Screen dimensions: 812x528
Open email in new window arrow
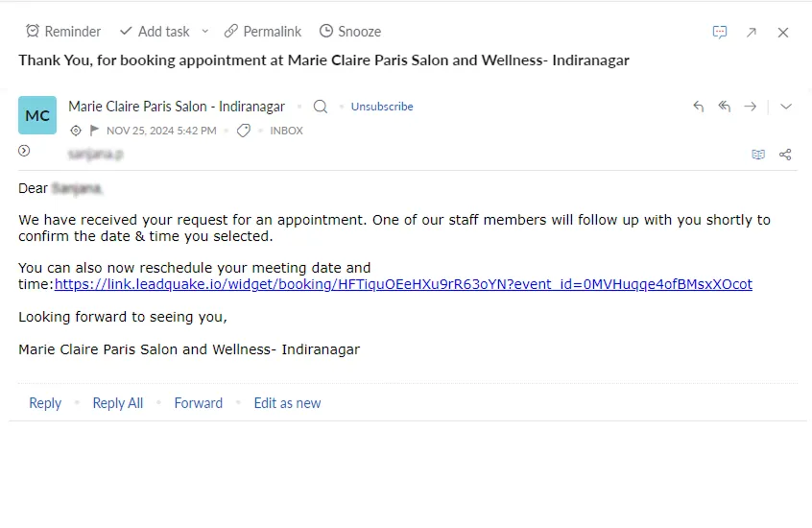click(x=752, y=33)
